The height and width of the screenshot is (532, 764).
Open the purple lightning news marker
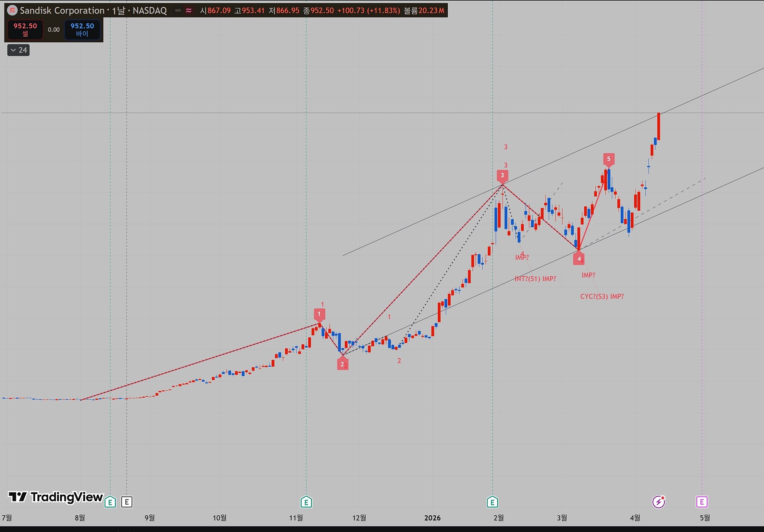pos(659,502)
